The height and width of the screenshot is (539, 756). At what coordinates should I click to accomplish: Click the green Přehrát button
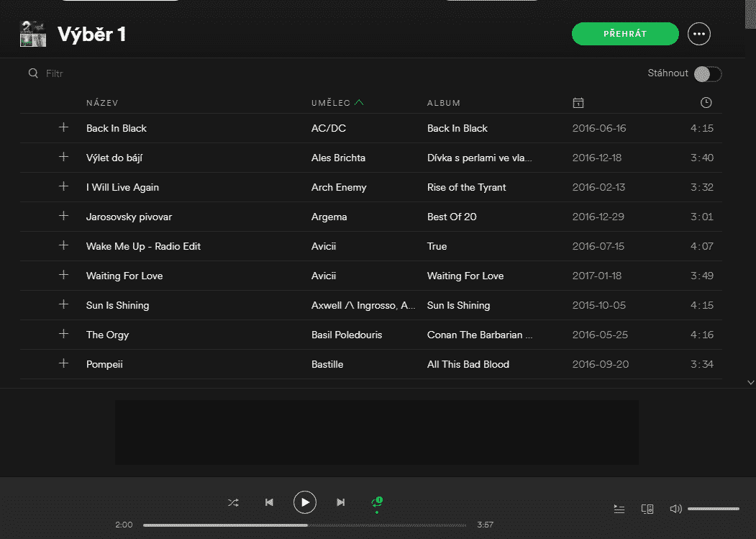click(x=625, y=34)
